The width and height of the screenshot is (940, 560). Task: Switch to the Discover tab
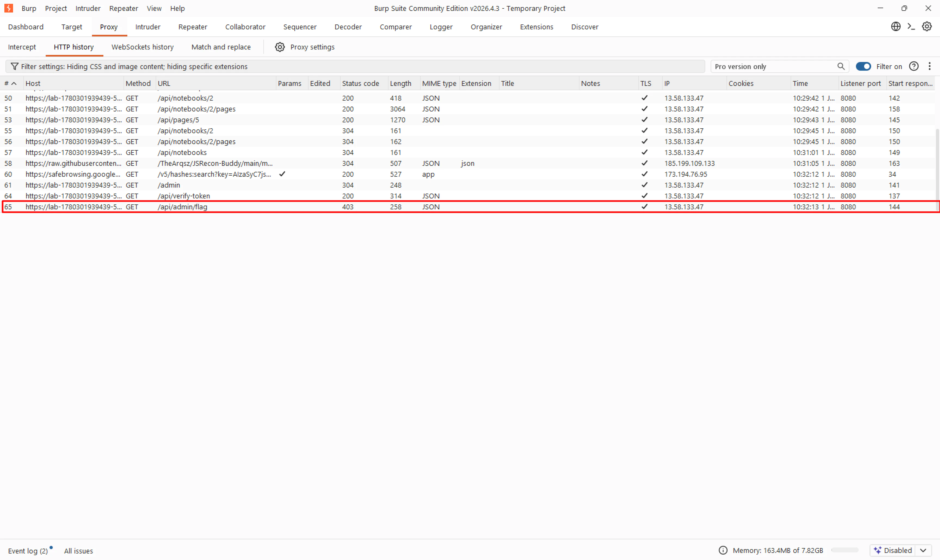coord(585,27)
